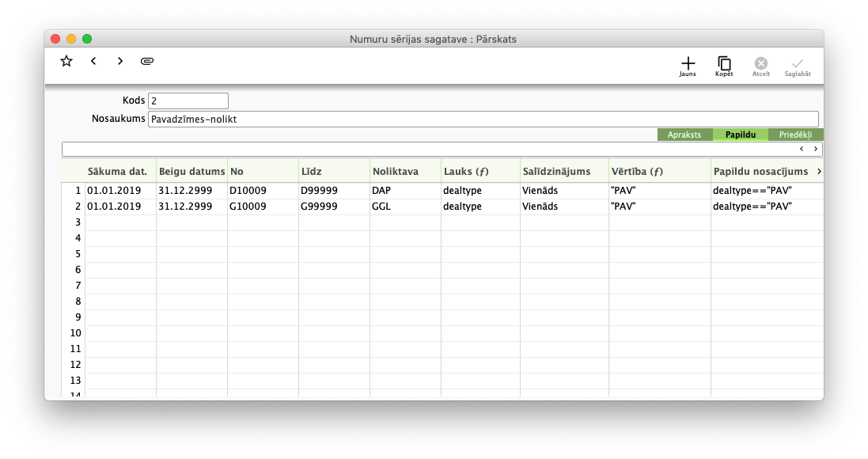Open the Priedēkļi tab

point(795,135)
